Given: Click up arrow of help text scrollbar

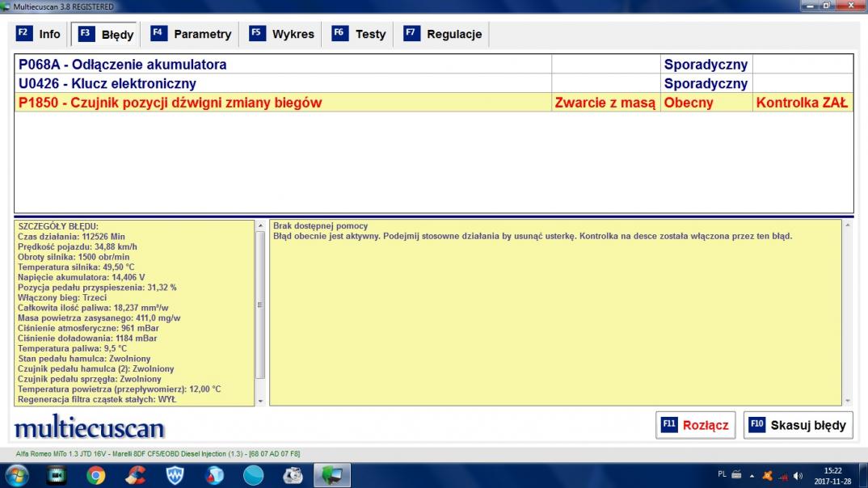Looking at the screenshot, I should tap(848, 225).
